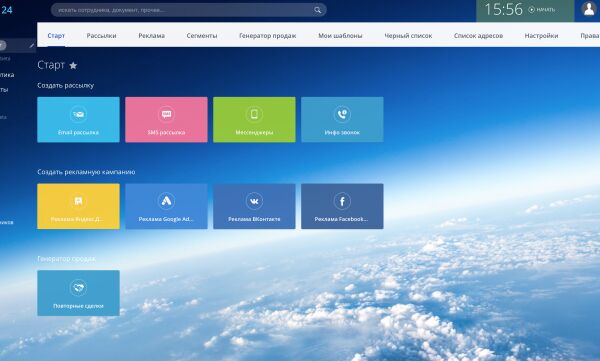Create a ВКонтакте ad campaign
The width and height of the screenshot is (600, 361).
pyautogui.click(x=254, y=206)
